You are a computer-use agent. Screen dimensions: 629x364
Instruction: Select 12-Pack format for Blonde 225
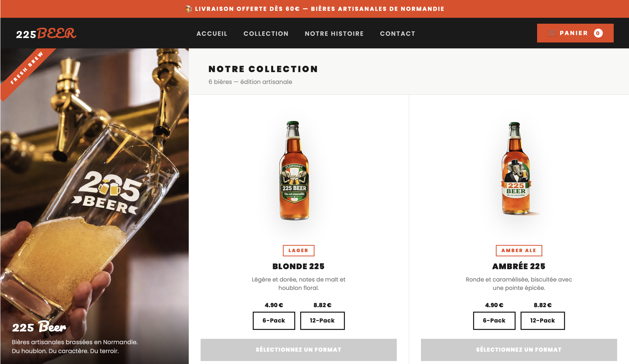pos(322,321)
